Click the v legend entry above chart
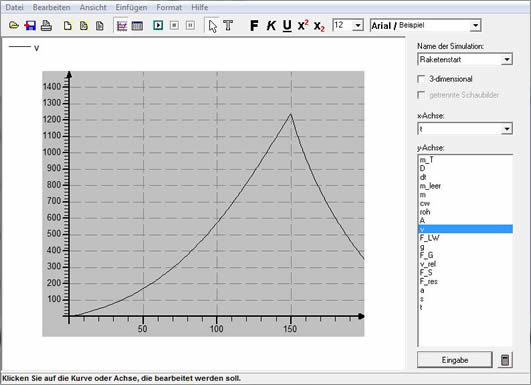This screenshot has height=385, width=531. (x=24, y=48)
